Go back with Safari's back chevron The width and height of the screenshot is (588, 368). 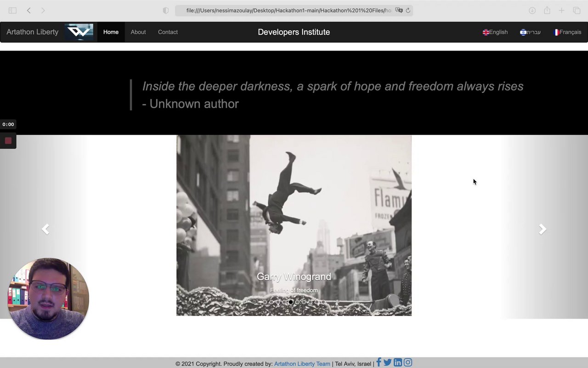click(28, 10)
